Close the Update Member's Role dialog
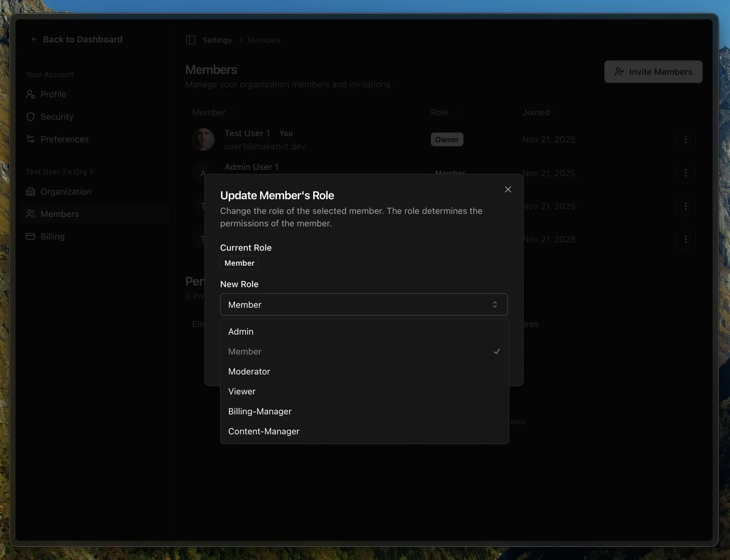 coord(508,189)
